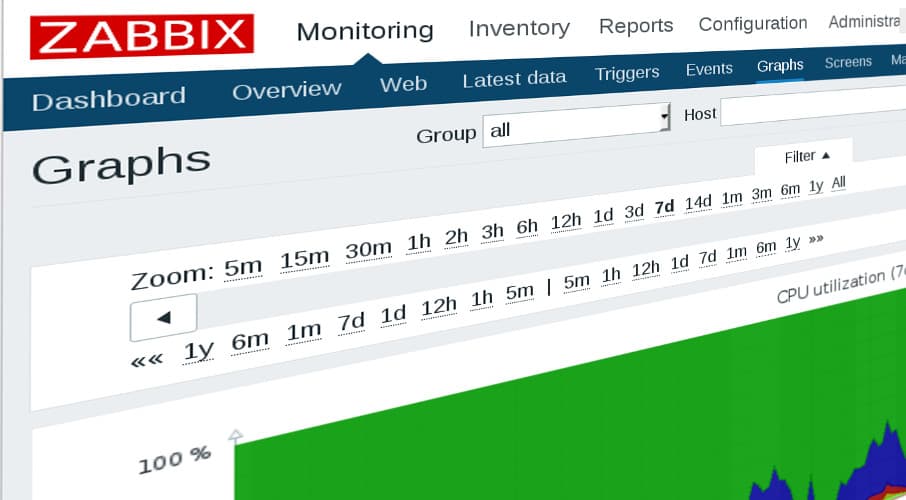Screen dimensions: 906x500
Task: Set Zoom row period to 2h
Action: pyautogui.click(x=456, y=237)
